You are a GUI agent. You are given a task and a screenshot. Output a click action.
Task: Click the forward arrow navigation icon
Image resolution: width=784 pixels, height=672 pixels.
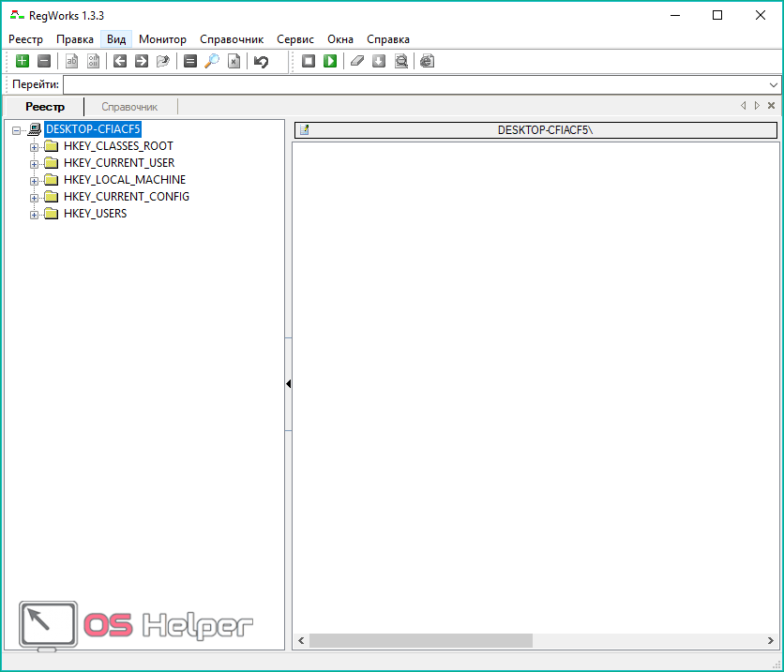(x=142, y=62)
